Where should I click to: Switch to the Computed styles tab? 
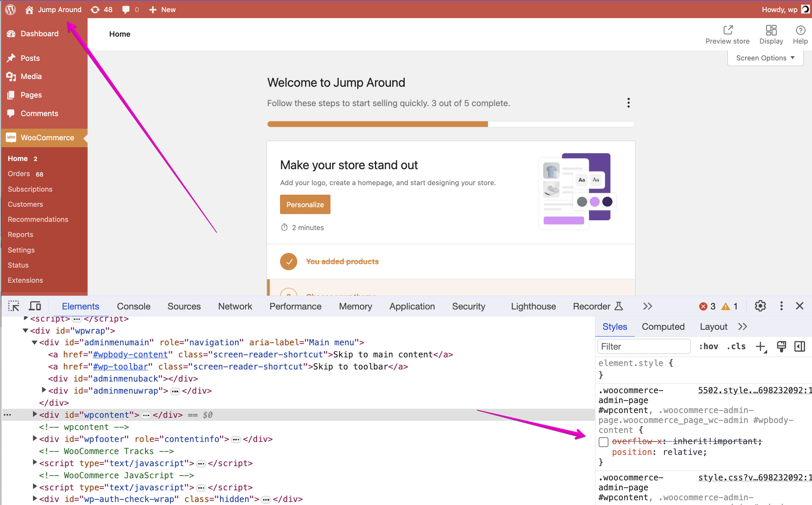pos(663,326)
